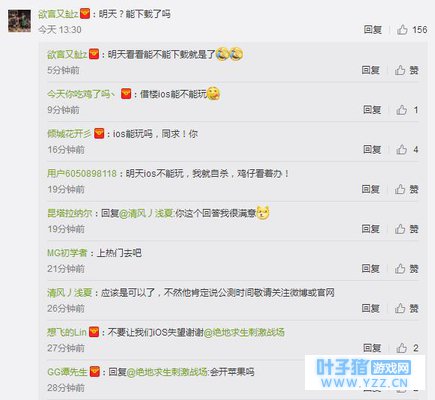Image resolution: width=435 pixels, height=400 pixels.
Task: Open 昆塔拉纳尔's user profile
Action: [x=69, y=213]
